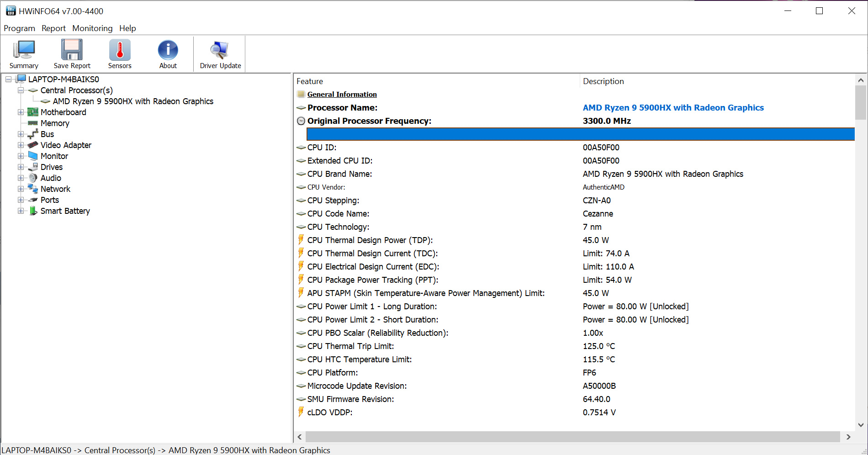Viewport: 868px width, 455px height.
Task: Click the lightning icon beside CPU Thermal Design Power
Action: click(301, 239)
